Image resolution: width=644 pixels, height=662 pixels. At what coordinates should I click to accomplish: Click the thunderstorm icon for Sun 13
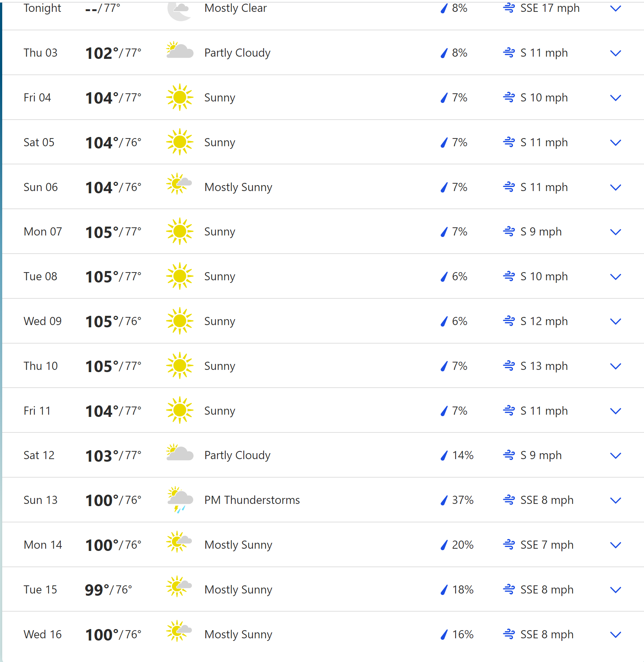[180, 499]
